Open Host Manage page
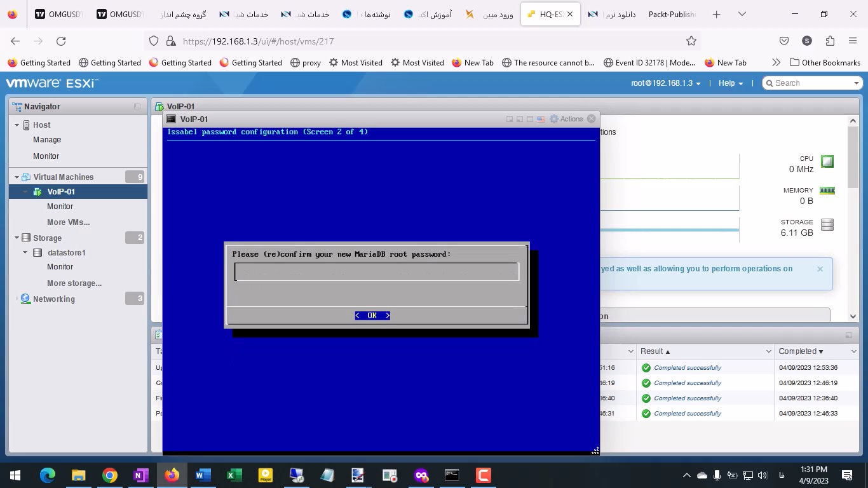This screenshot has height=488, width=868. click(x=47, y=140)
